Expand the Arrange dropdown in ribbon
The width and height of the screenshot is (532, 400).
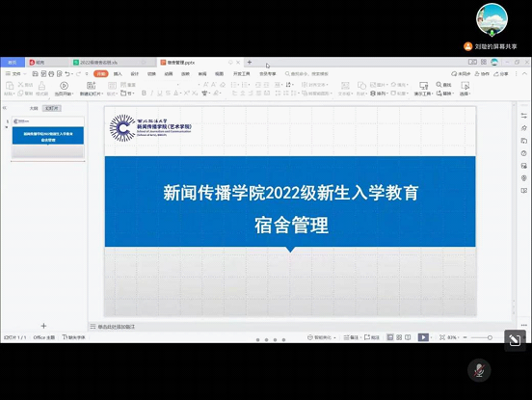[379, 93]
